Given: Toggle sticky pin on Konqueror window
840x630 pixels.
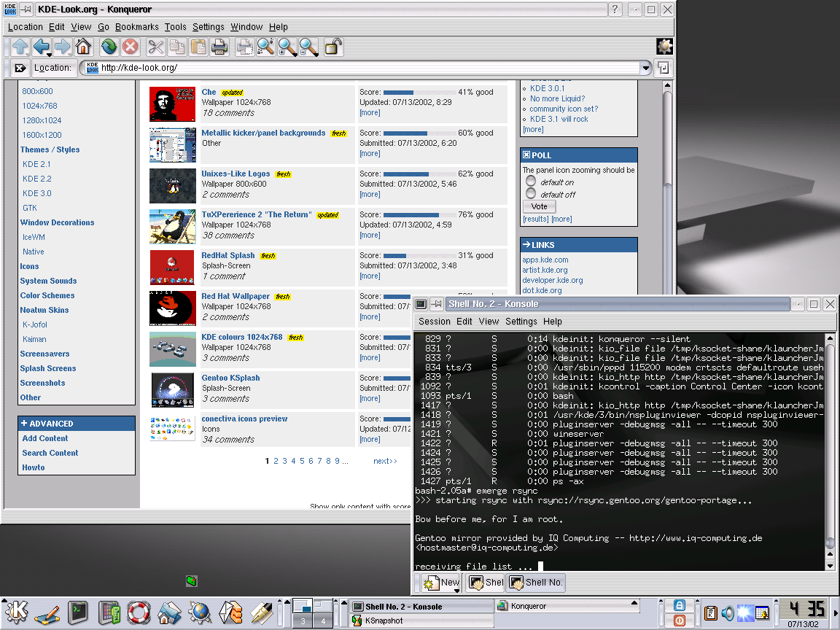Looking at the screenshot, I should pyautogui.click(x=26, y=9).
